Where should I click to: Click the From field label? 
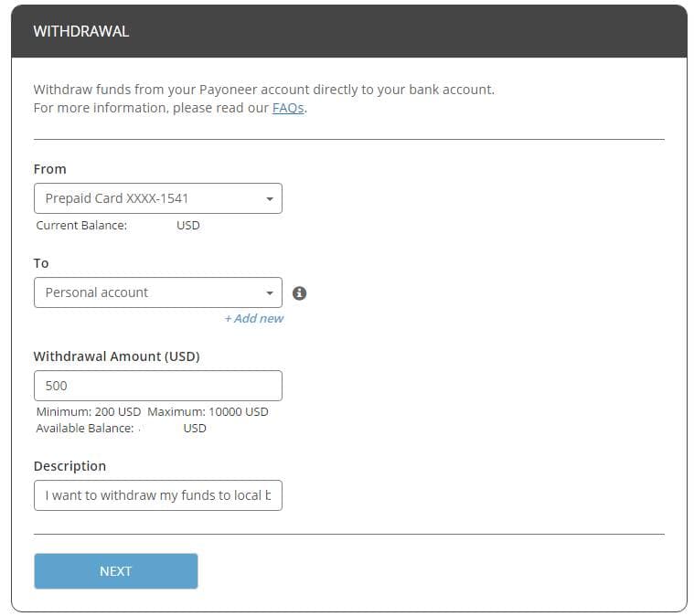[50, 169]
